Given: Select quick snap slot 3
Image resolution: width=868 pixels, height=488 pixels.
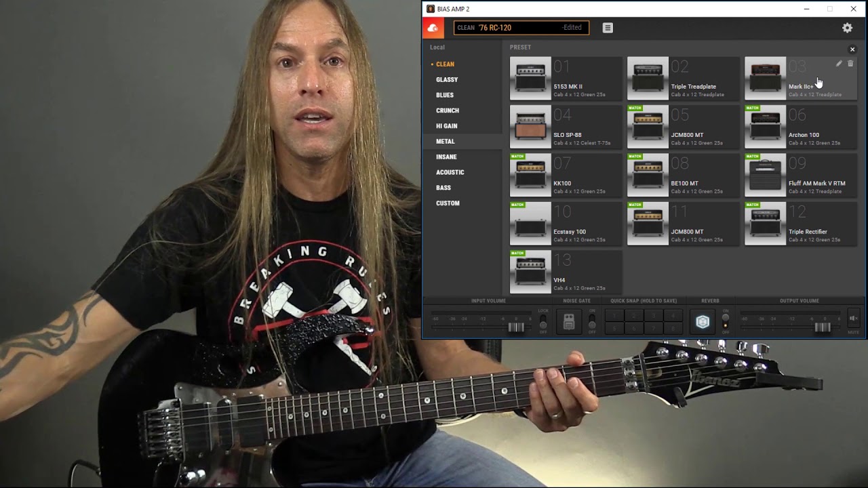Looking at the screenshot, I should click(654, 315).
